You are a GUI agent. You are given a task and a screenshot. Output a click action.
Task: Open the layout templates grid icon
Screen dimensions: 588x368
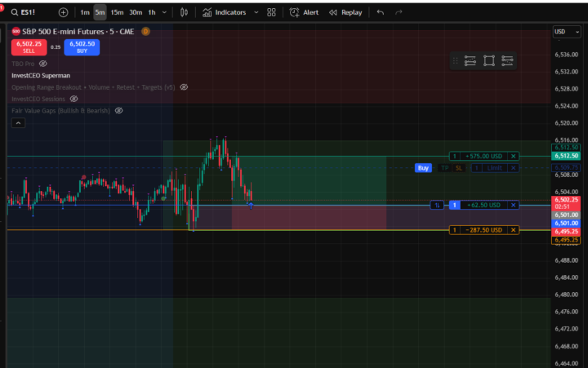tap(271, 12)
